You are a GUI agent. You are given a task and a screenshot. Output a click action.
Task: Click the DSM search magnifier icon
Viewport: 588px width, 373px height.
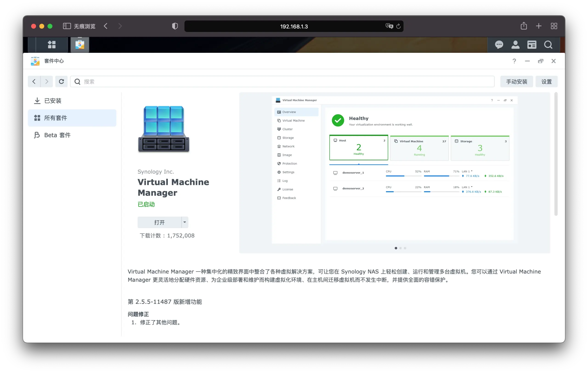548,45
